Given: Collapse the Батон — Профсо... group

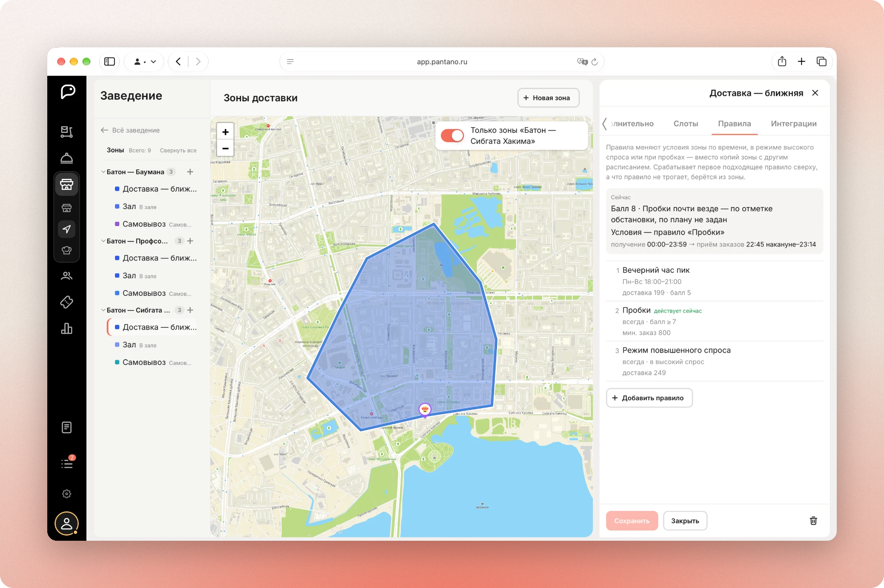Looking at the screenshot, I should tap(103, 241).
